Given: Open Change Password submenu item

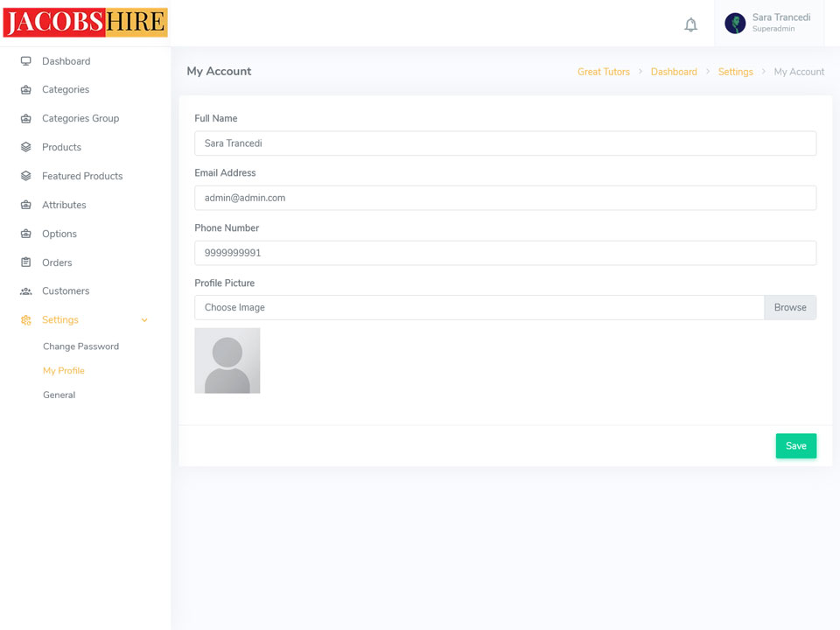Looking at the screenshot, I should 80,346.
